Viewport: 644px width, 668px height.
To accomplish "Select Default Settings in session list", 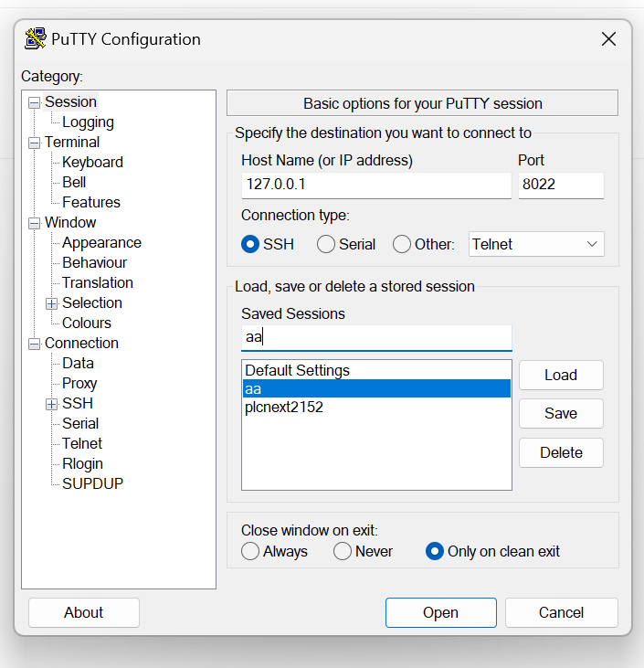I will coord(376,370).
